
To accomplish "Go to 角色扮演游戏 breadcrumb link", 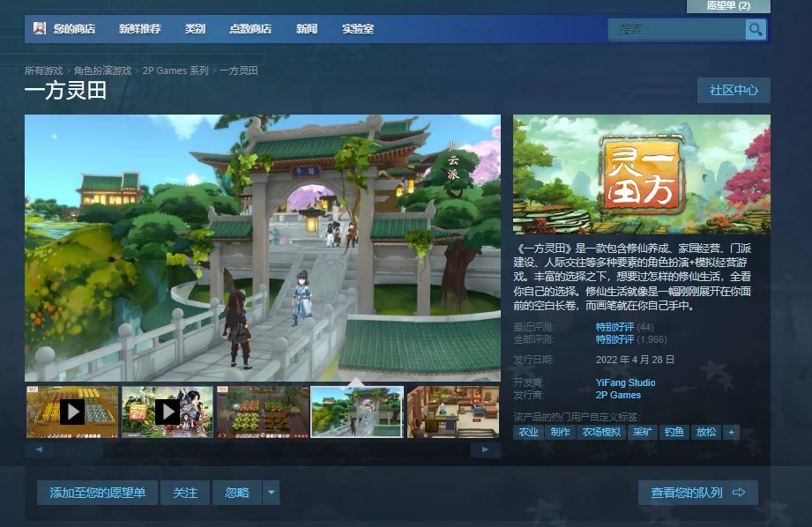I will 102,71.
